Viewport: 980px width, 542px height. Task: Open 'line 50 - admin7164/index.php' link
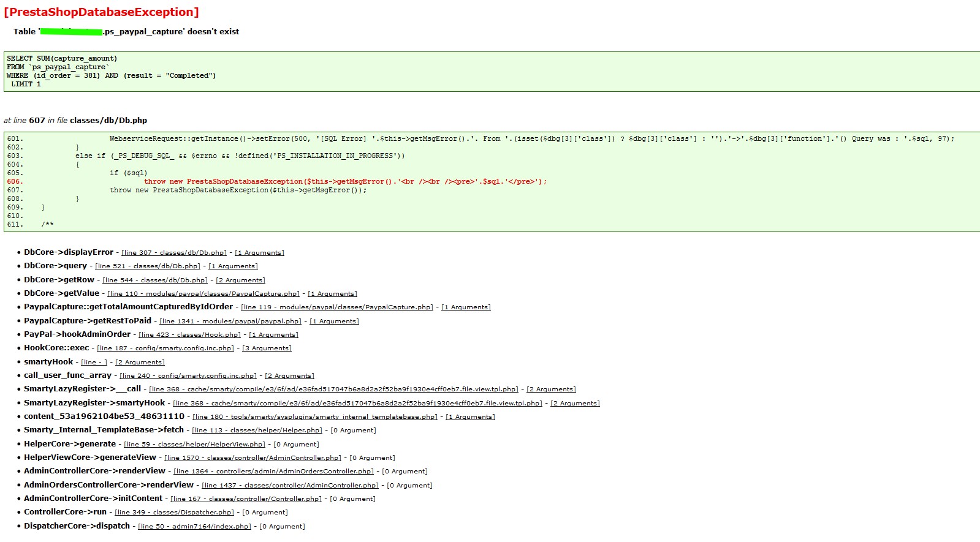[194, 527]
